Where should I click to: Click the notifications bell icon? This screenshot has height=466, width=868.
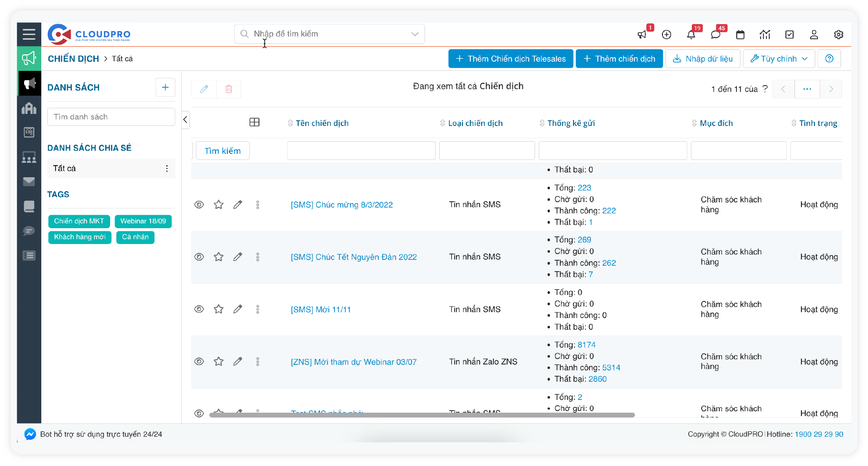click(691, 34)
